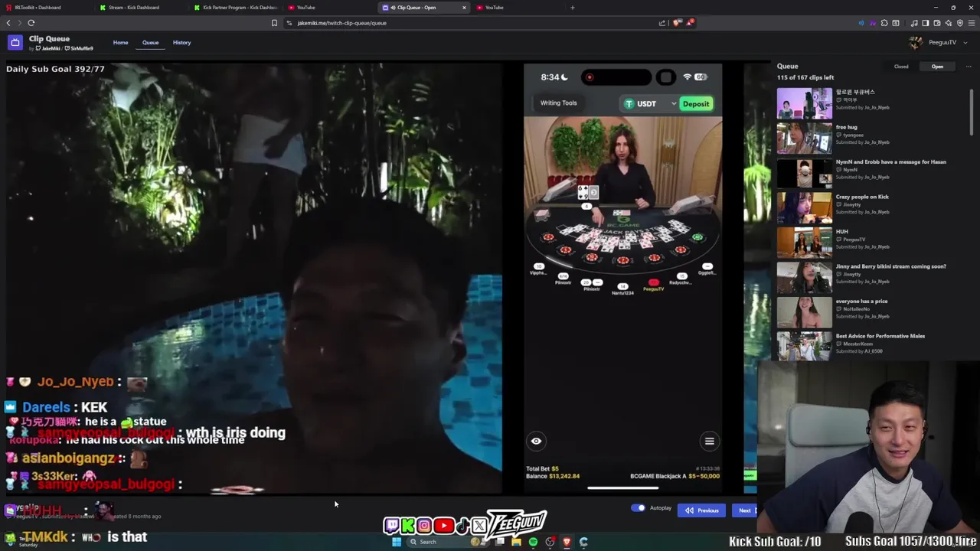The image size is (980, 551).
Task: Click the '115 of 167 clips left' text
Action: [805, 77]
